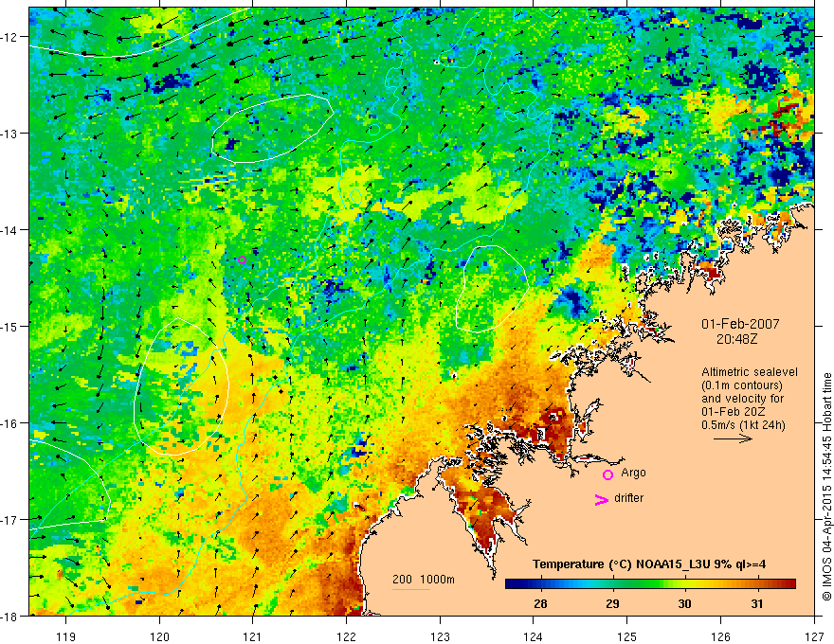Click the color bar value '30'
The height and width of the screenshot is (644, 834).
684,604
